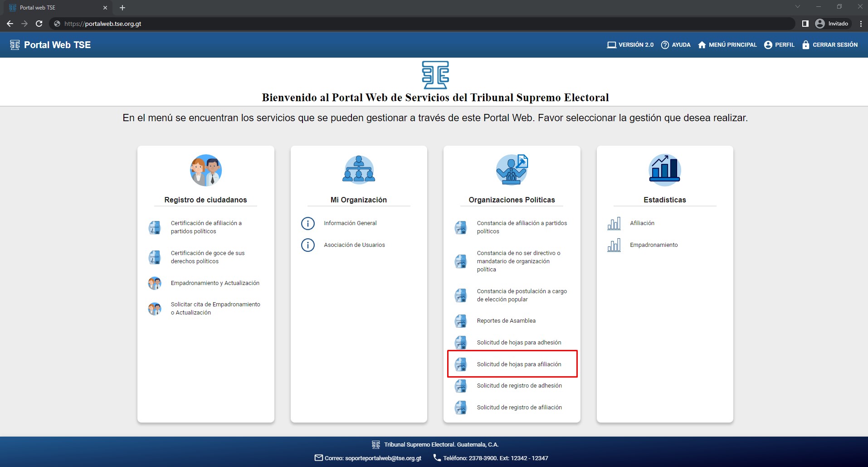The height and width of the screenshot is (467, 868).
Task: Open the Perfil user icon
Action: [768, 45]
